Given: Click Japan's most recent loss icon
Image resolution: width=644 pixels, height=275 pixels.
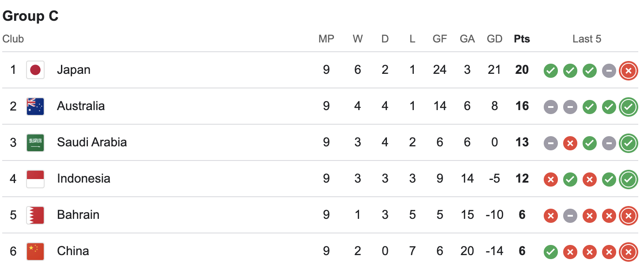Looking at the screenshot, I should [629, 70].
